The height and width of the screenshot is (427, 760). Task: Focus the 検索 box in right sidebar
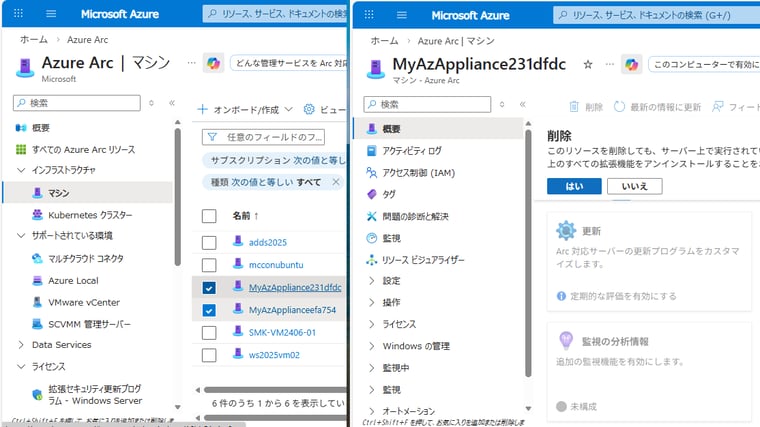(427, 104)
